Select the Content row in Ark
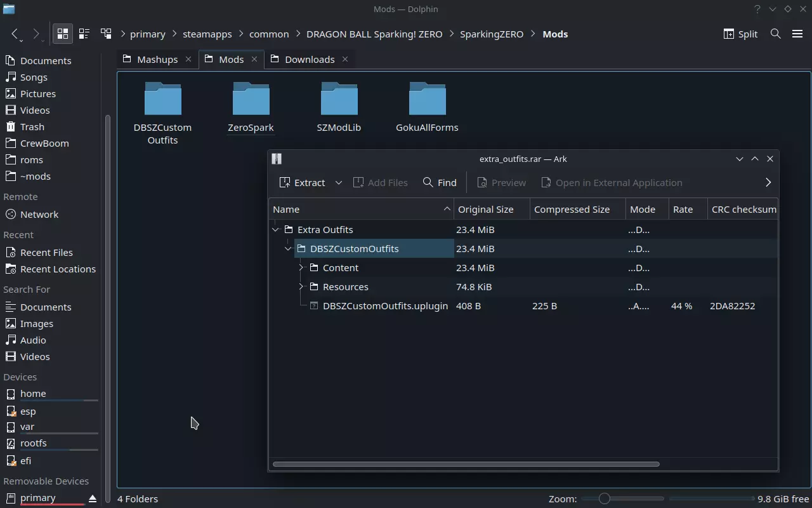812x508 pixels. (x=523, y=267)
